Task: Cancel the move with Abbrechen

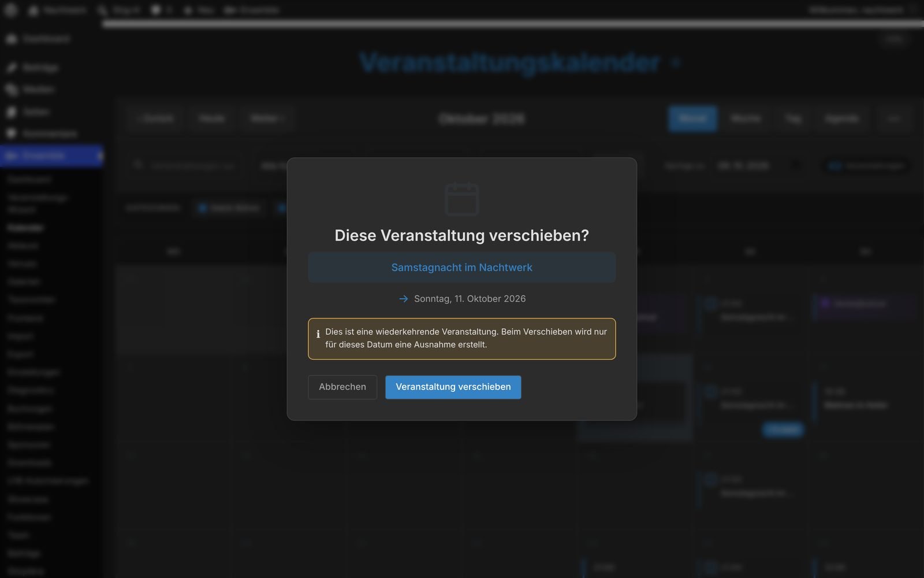Action: tap(342, 387)
